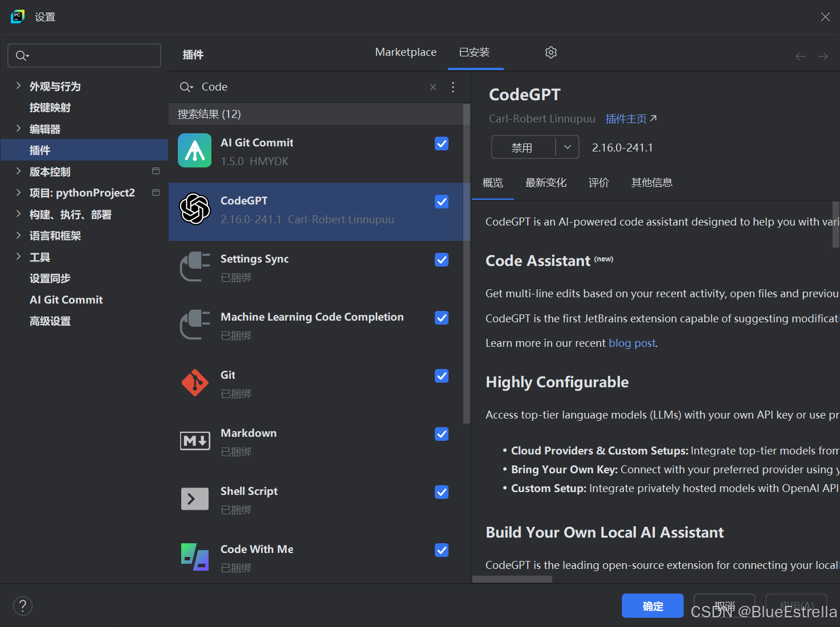Screen dimensions: 840x627
Task: Open the 其他信息 tab
Action: coord(652,183)
